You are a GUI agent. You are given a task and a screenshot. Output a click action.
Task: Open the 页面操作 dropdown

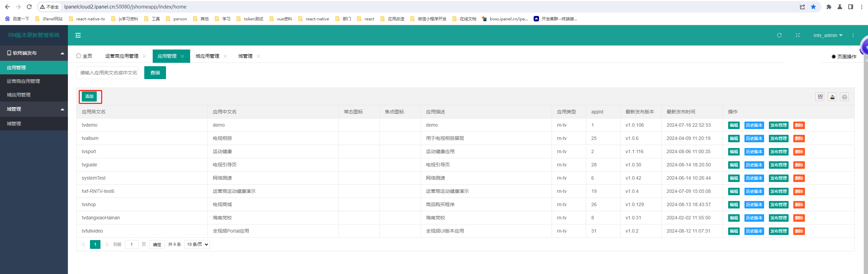[x=844, y=57]
